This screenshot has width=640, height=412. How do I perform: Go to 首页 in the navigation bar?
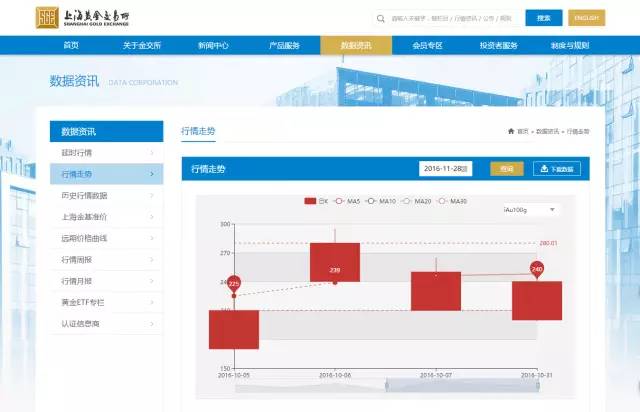[71, 45]
